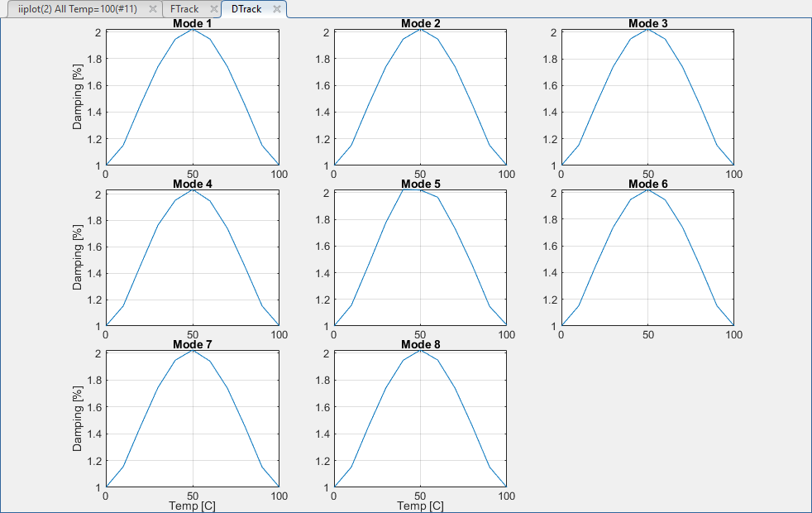The height and width of the screenshot is (513, 812).
Task: Select the Damping [%] label beside Mode 4
Action: [x=78, y=258]
